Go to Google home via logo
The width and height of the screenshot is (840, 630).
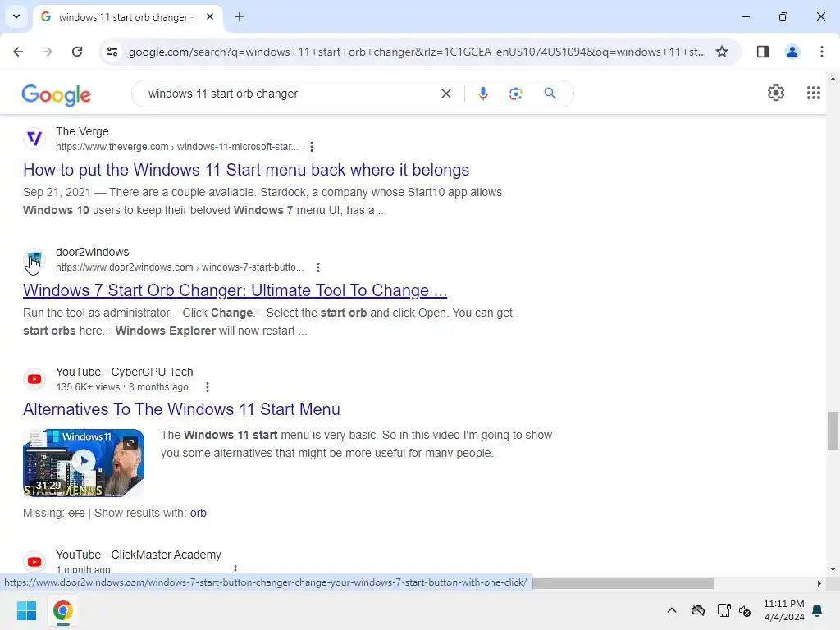[57, 95]
